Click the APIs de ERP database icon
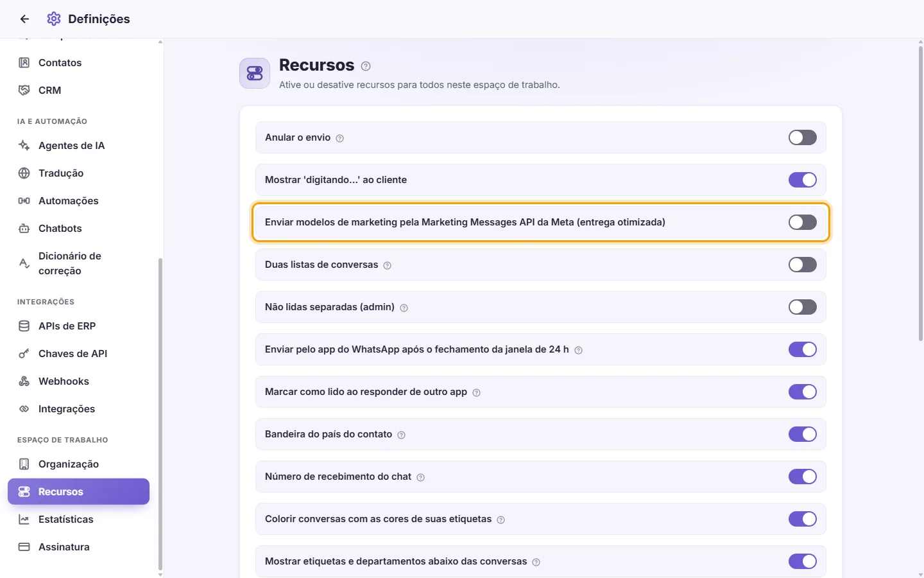Image resolution: width=924 pixels, height=578 pixels. pos(24,326)
